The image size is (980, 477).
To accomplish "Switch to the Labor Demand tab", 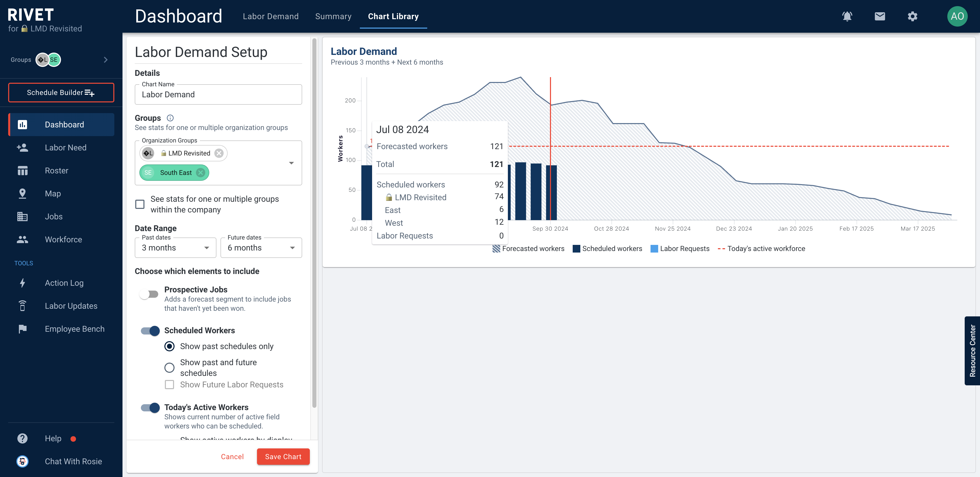I will pos(271,16).
